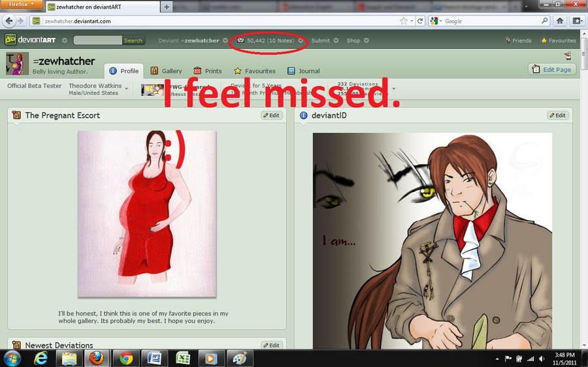Viewport: 588px width, 367px height.
Task: Open the Deviant =zewhatcher menu
Action: tap(189, 40)
